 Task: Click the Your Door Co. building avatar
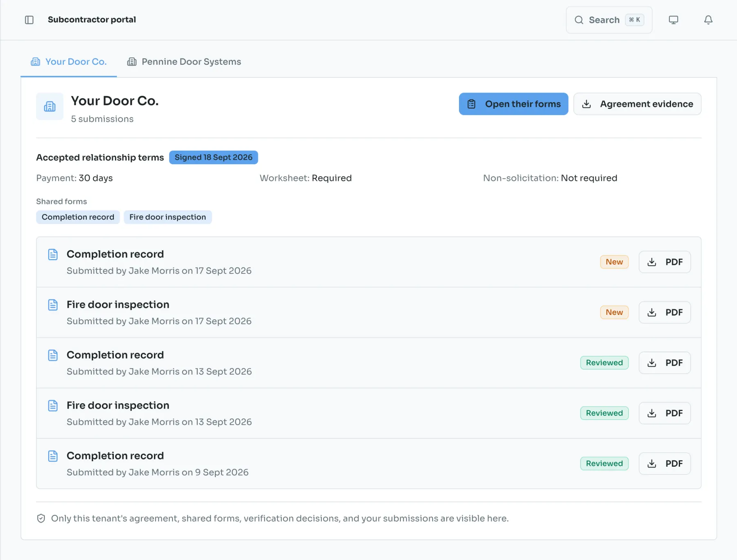(50, 106)
